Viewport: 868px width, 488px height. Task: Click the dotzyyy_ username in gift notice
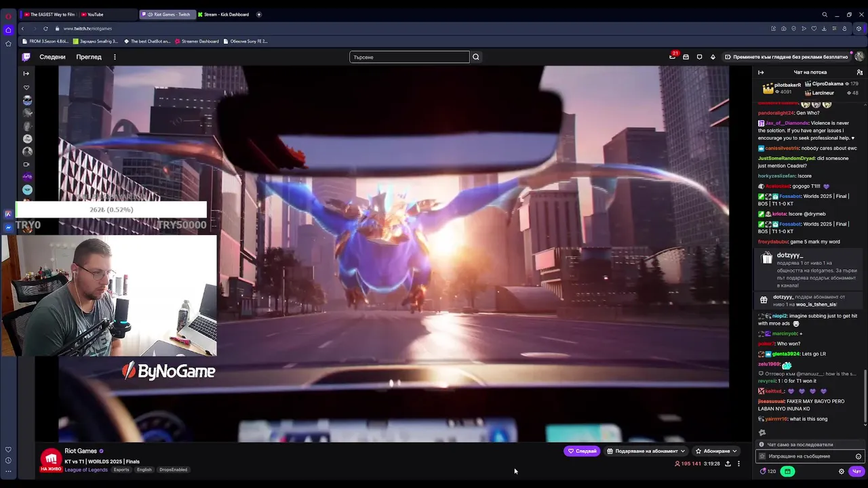click(789, 256)
